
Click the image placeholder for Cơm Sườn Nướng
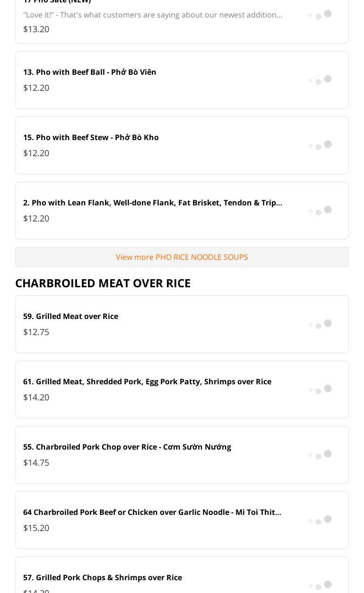pyautogui.click(x=320, y=455)
